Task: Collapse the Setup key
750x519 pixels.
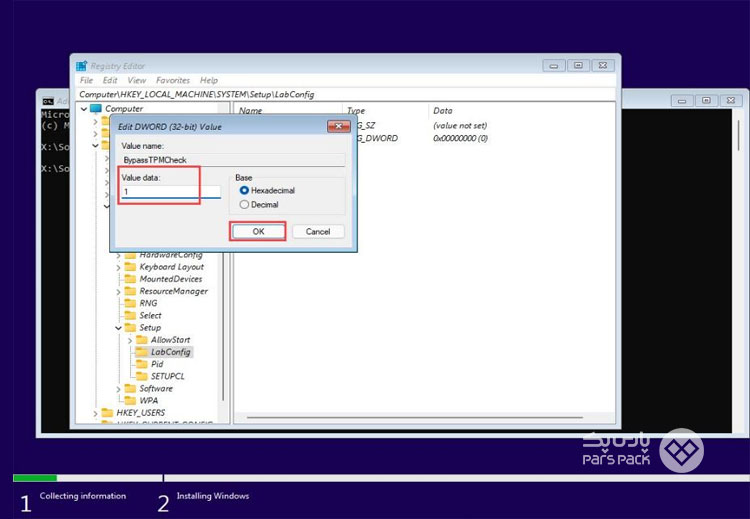Action: coord(118,328)
